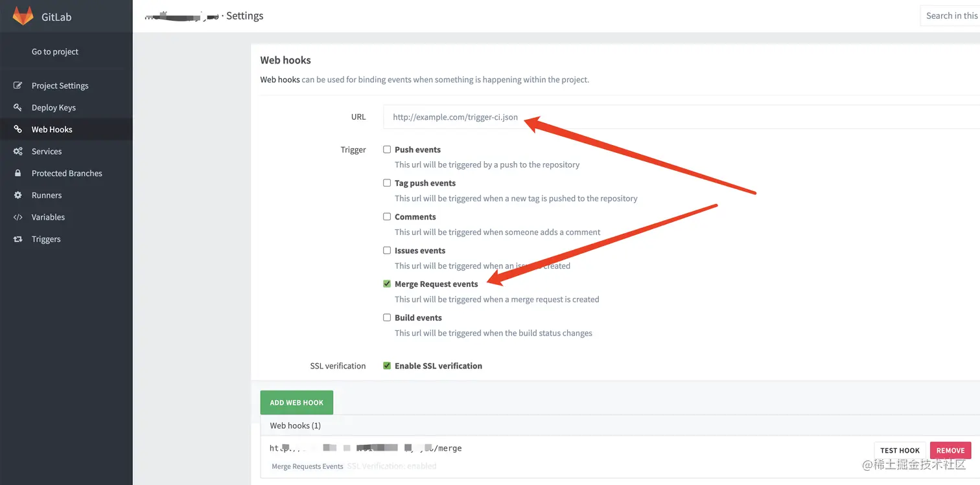Click 'triggered when a merge request is created' text
The width and height of the screenshot is (980, 485).
pos(524,299)
